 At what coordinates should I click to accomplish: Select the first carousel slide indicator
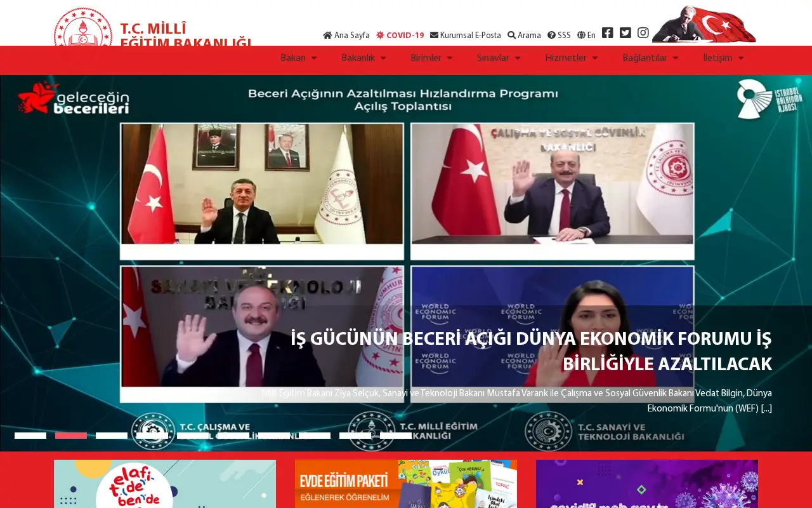30,436
